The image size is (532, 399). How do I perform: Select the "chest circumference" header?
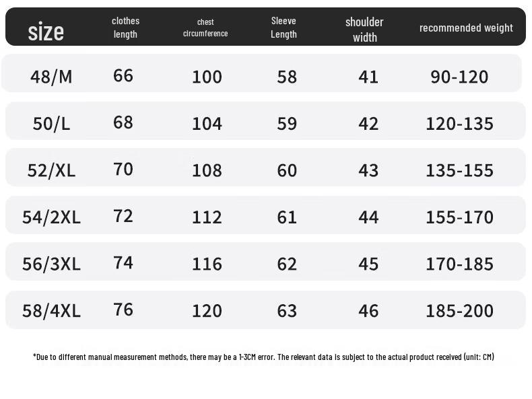205,28
